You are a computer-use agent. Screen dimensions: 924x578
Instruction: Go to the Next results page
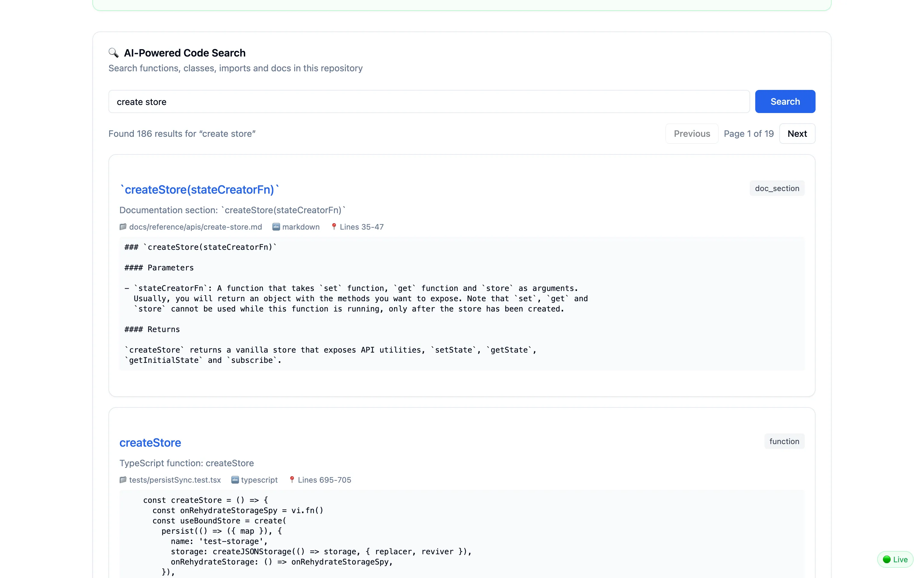pyautogui.click(x=797, y=133)
